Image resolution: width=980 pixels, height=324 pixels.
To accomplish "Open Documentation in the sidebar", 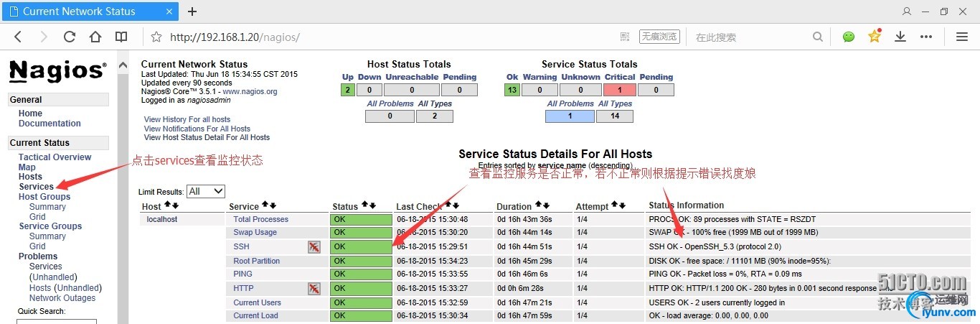I will coord(50,124).
